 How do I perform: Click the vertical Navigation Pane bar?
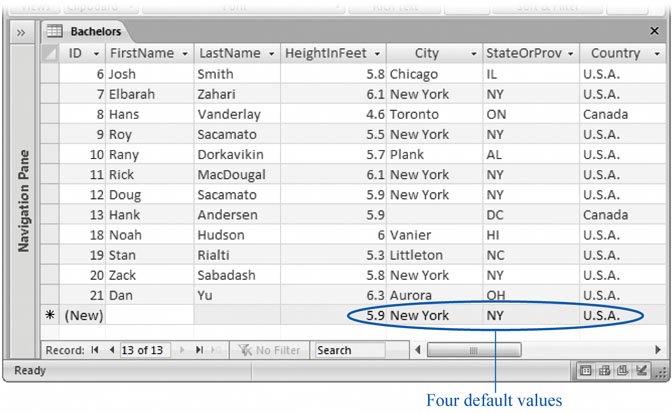point(23,201)
